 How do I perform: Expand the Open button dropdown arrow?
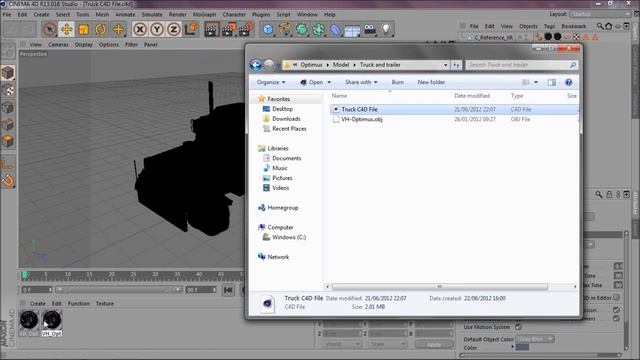pos(329,82)
